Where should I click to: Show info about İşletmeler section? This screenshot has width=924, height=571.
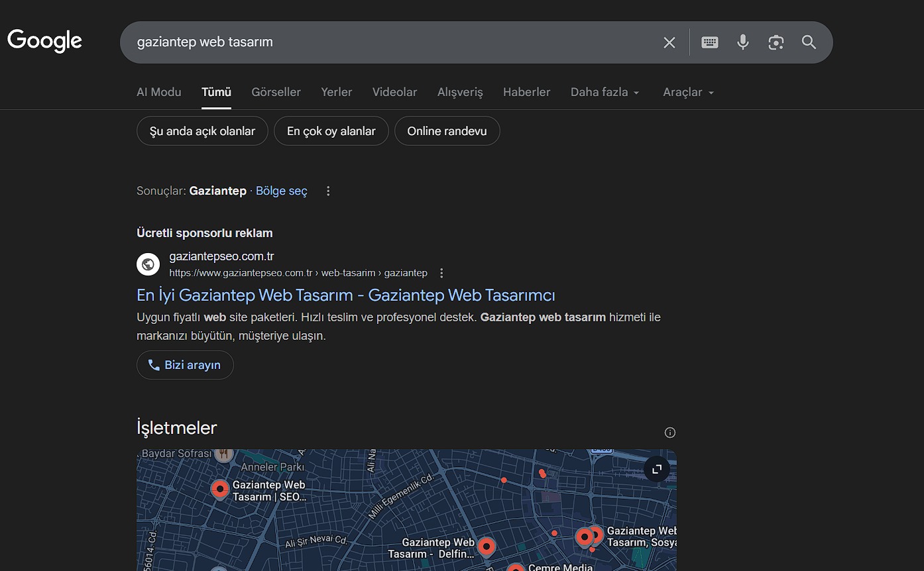pos(670,433)
